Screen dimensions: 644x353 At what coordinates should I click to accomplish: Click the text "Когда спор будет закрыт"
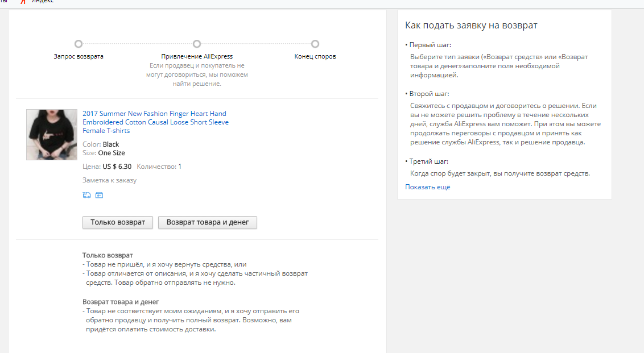[x=450, y=173]
